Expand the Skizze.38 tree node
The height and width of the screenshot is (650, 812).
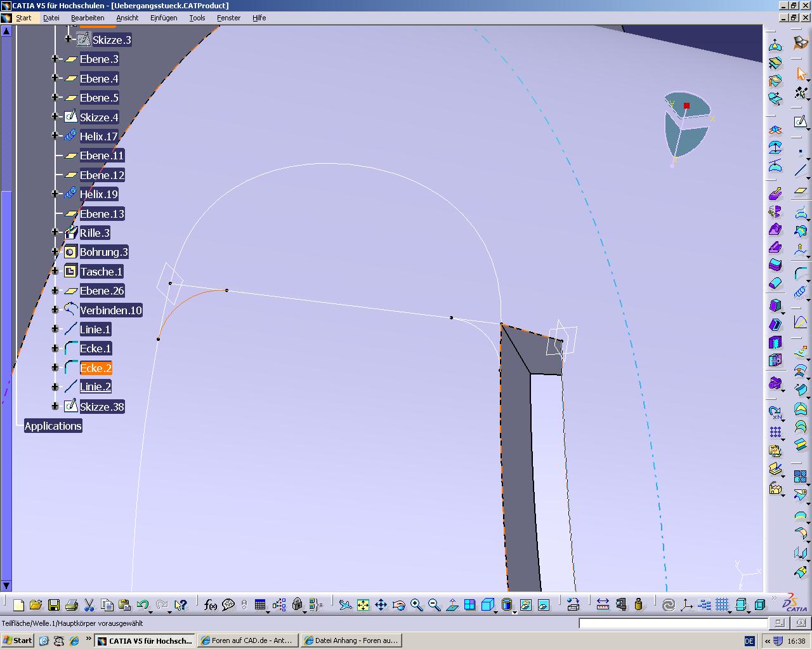[x=55, y=406]
